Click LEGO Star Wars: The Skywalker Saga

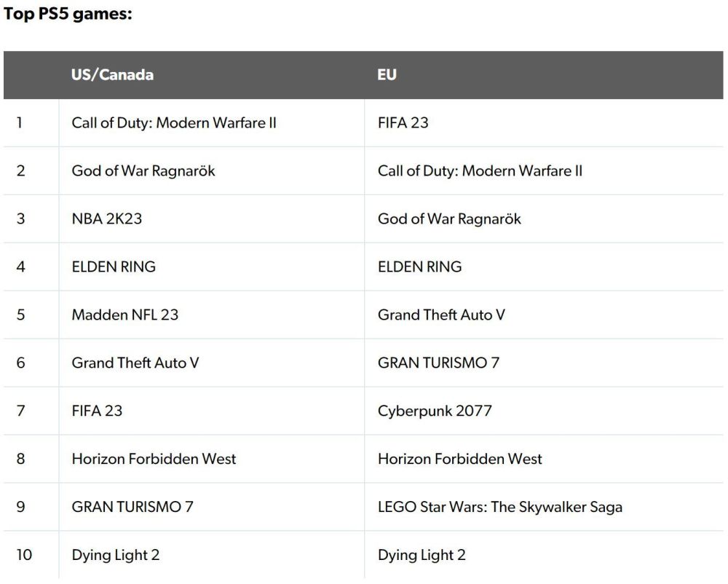(x=499, y=507)
